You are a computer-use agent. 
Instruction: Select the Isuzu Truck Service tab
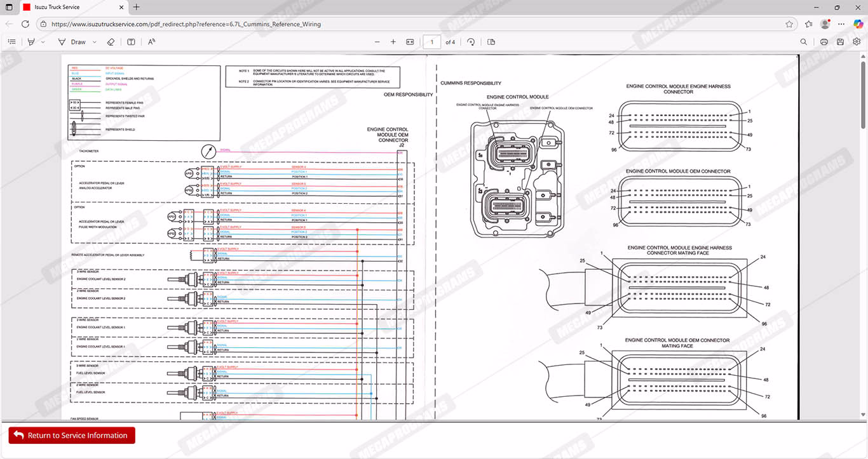[x=64, y=7]
